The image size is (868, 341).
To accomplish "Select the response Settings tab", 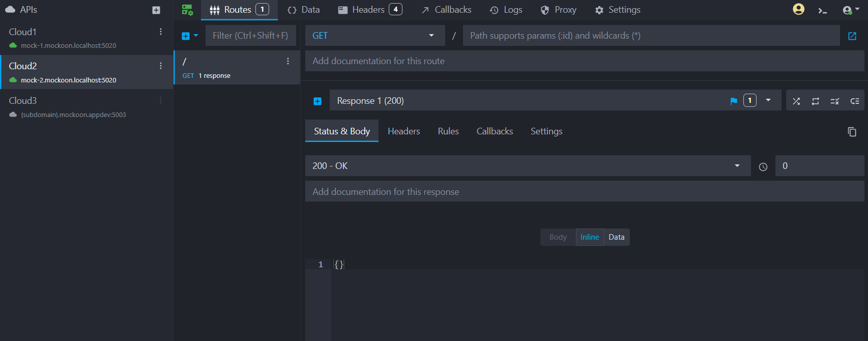I will pos(546,131).
